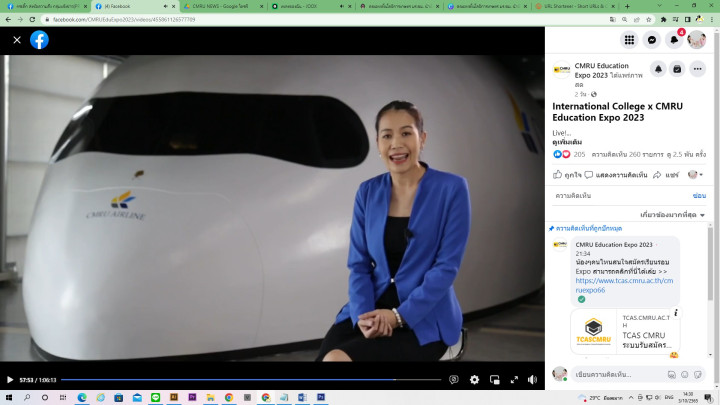Switch to first Facebook tab at far left
Image resolution: width=720 pixels, height=405 pixels.
pyautogui.click(x=46, y=6)
